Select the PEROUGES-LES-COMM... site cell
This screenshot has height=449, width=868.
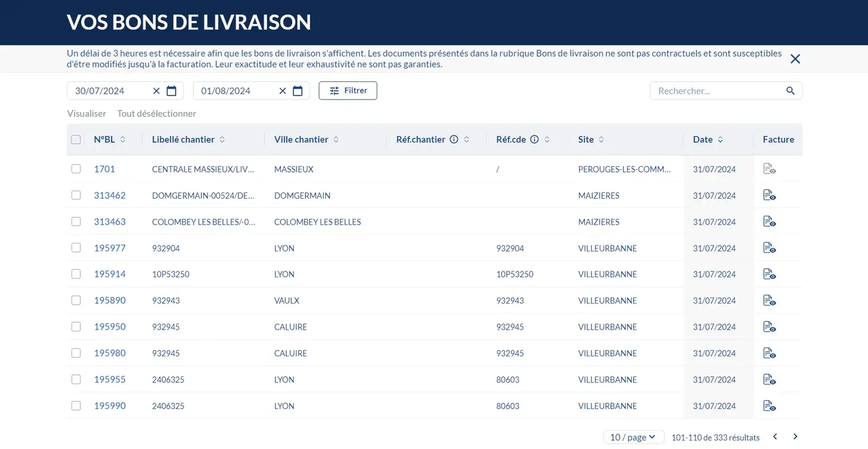[x=624, y=169]
